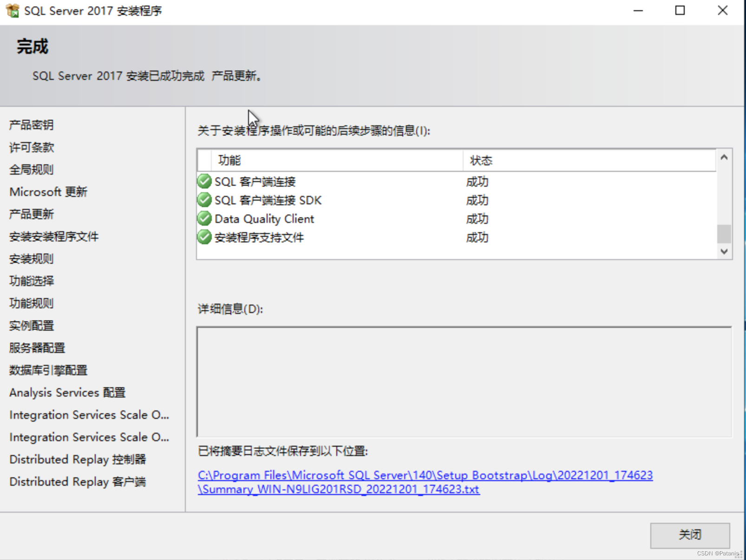Click Distributed Replay 控制器 in the sidebar
The height and width of the screenshot is (560, 746).
tap(78, 459)
